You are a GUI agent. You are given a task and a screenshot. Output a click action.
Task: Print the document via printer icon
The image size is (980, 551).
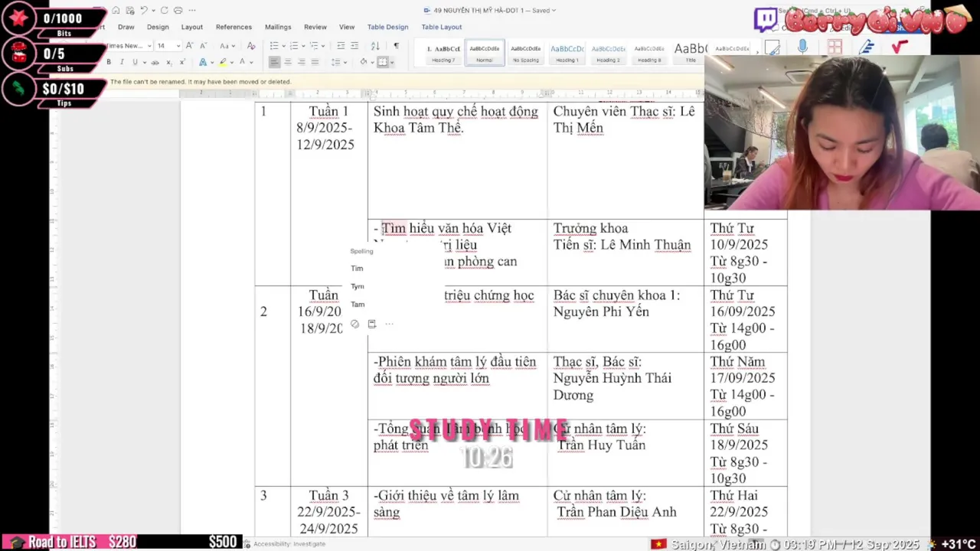pyautogui.click(x=178, y=11)
